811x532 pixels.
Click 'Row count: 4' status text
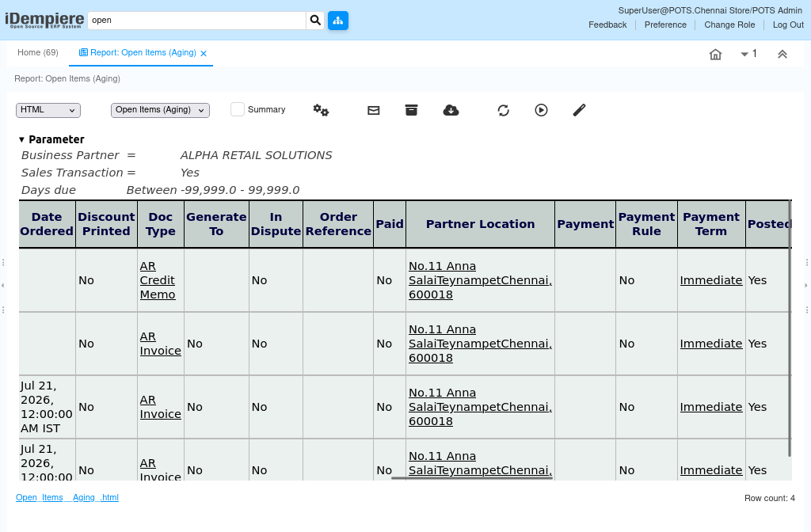coord(770,499)
